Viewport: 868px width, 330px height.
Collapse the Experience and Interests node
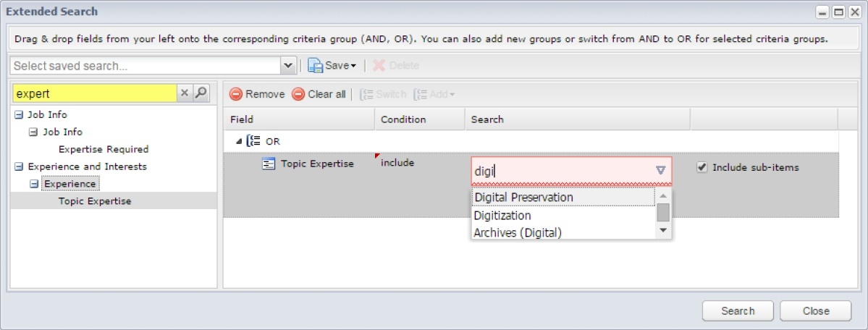[x=19, y=166]
